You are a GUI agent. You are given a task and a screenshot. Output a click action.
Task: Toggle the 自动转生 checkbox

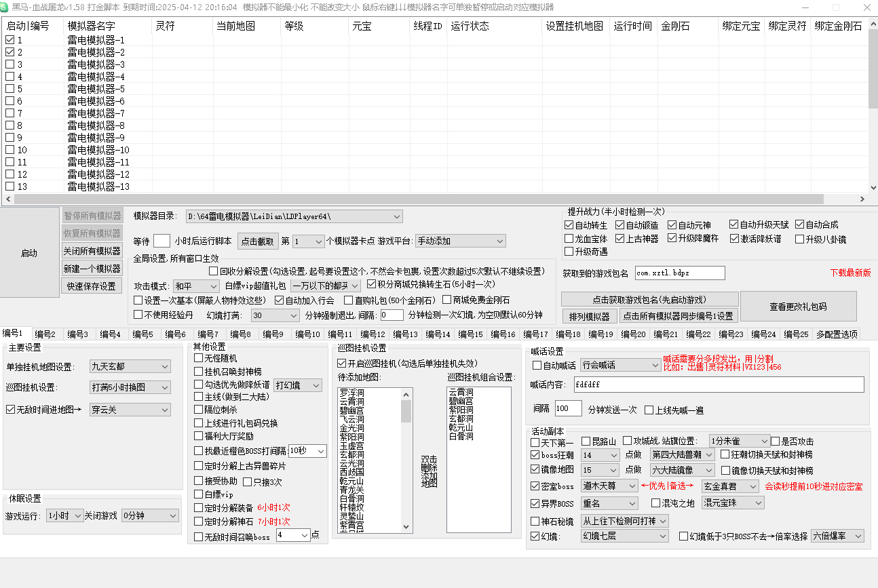click(569, 225)
